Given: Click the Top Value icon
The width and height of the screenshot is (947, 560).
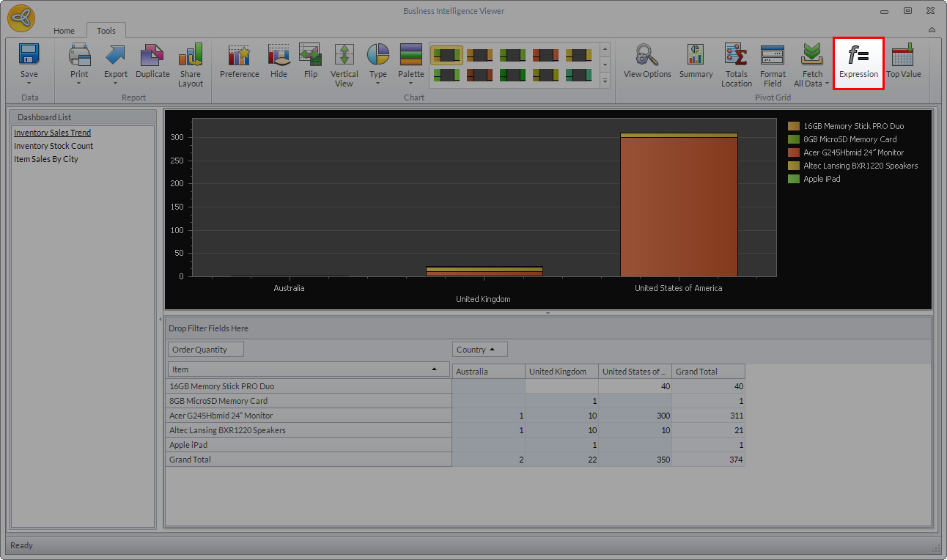Looking at the screenshot, I should click(x=903, y=62).
